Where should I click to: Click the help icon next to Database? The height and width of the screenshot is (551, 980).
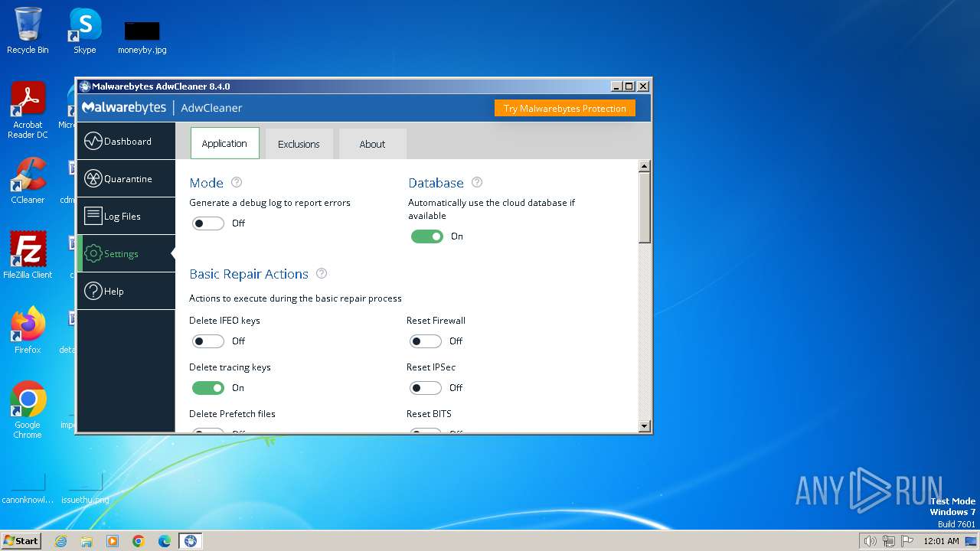click(477, 182)
